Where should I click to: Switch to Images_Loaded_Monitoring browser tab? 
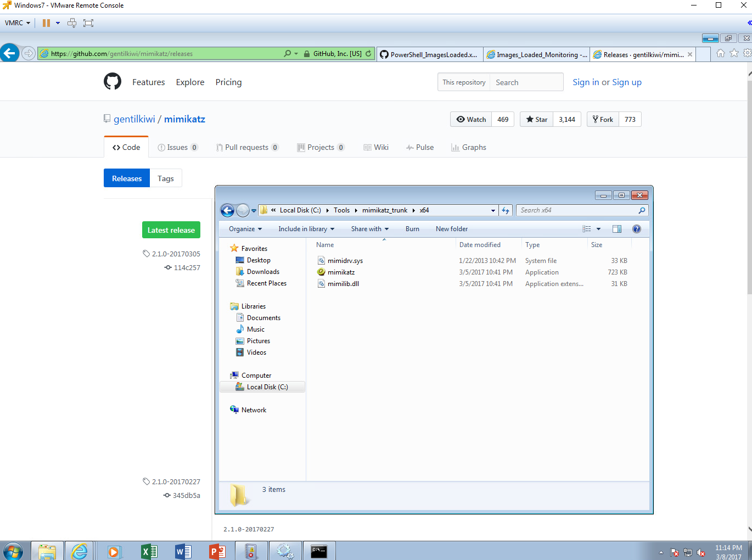[537, 54]
